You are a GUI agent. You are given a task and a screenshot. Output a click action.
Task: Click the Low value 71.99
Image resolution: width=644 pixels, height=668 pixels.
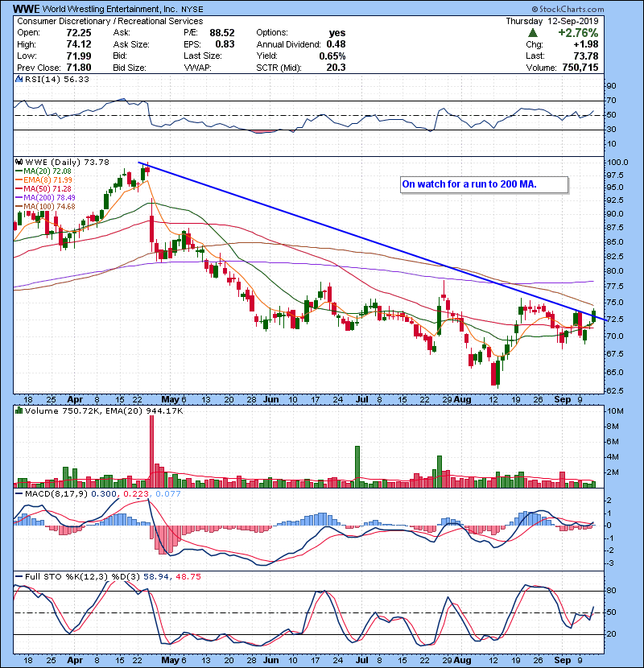(x=79, y=56)
